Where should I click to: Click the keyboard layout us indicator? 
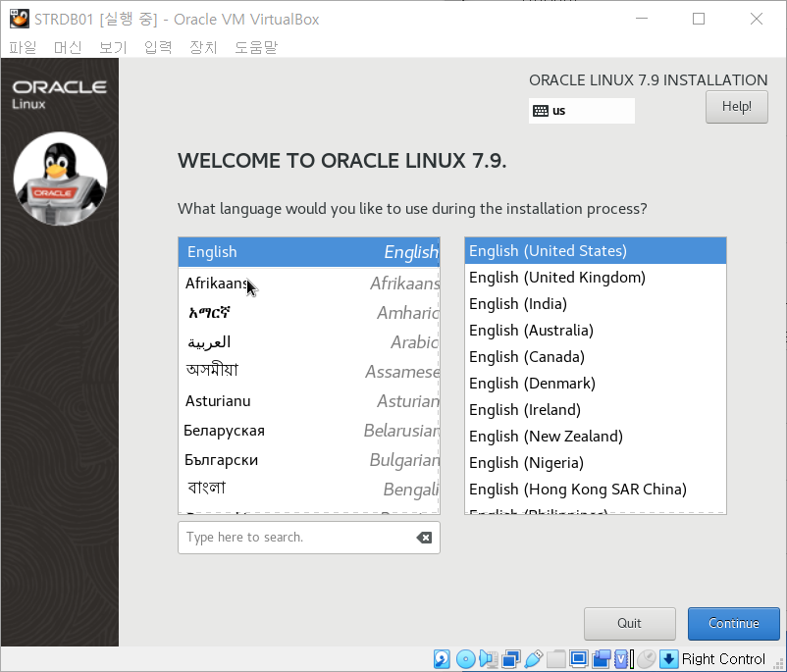[582, 111]
